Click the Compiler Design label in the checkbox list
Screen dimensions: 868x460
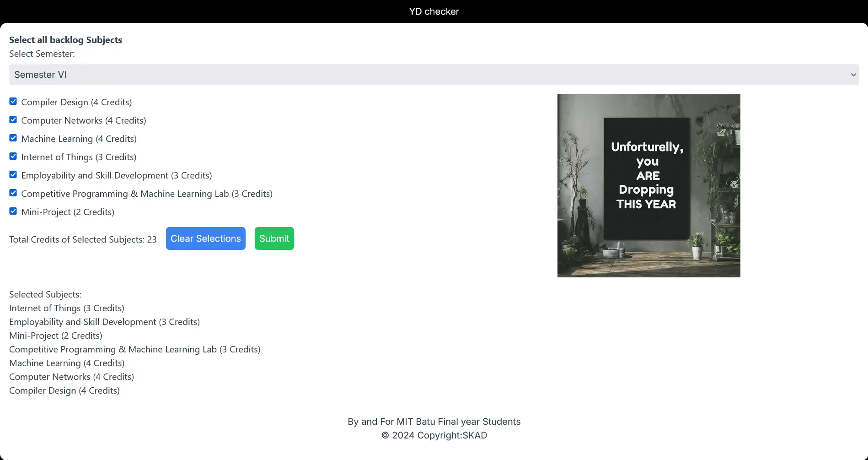click(x=76, y=103)
